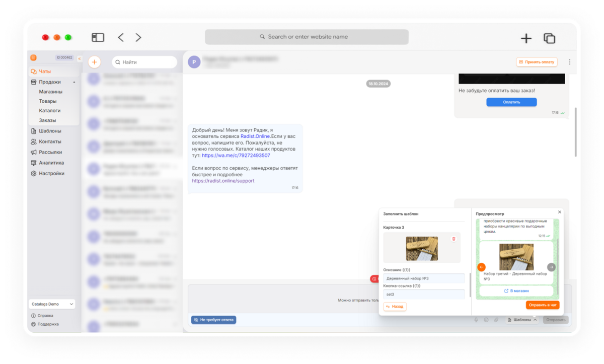The image size is (604, 364).
Task: Click the 'Описание' input field
Action: pyautogui.click(x=424, y=278)
